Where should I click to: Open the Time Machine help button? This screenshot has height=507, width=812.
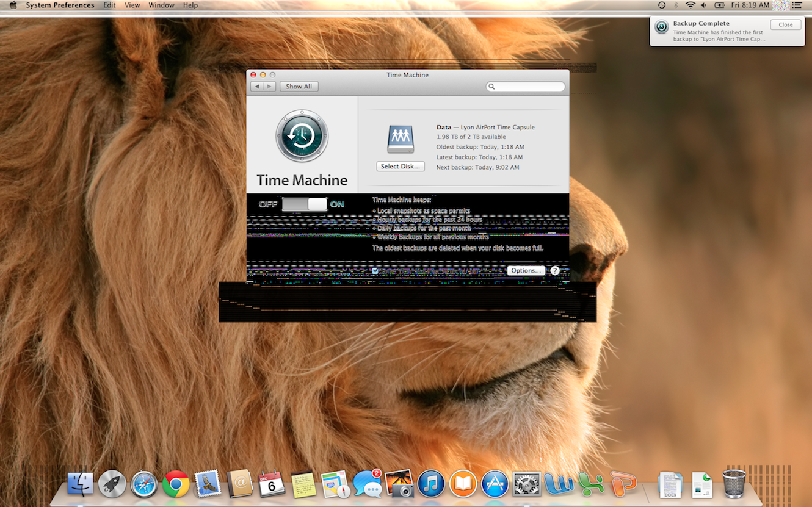coord(555,270)
